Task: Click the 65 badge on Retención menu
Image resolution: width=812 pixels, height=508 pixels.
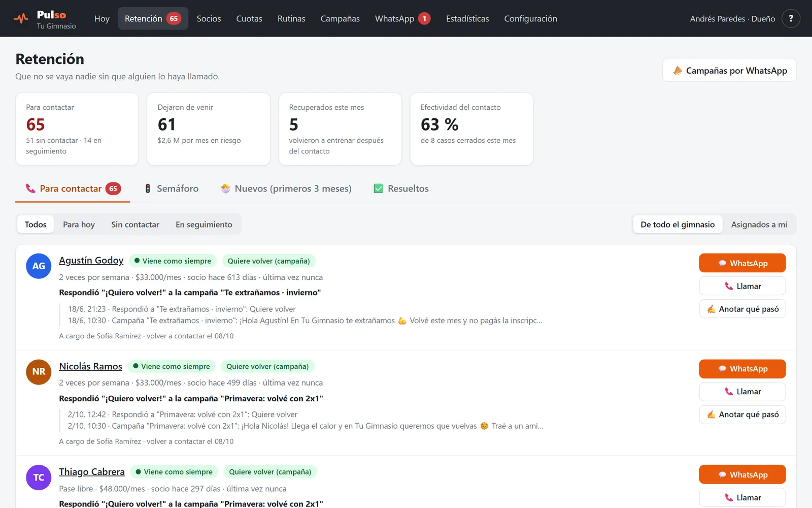Action: coord(174,18)
